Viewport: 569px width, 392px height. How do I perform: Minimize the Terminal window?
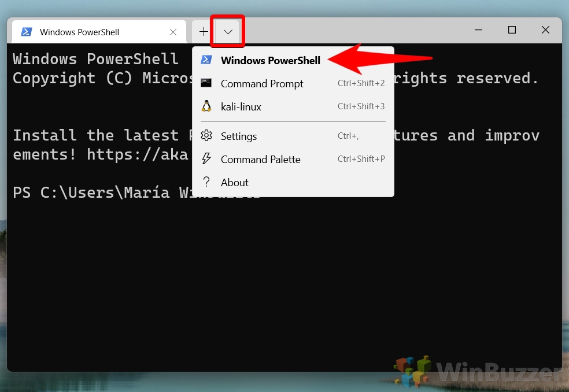pos(479,30)
